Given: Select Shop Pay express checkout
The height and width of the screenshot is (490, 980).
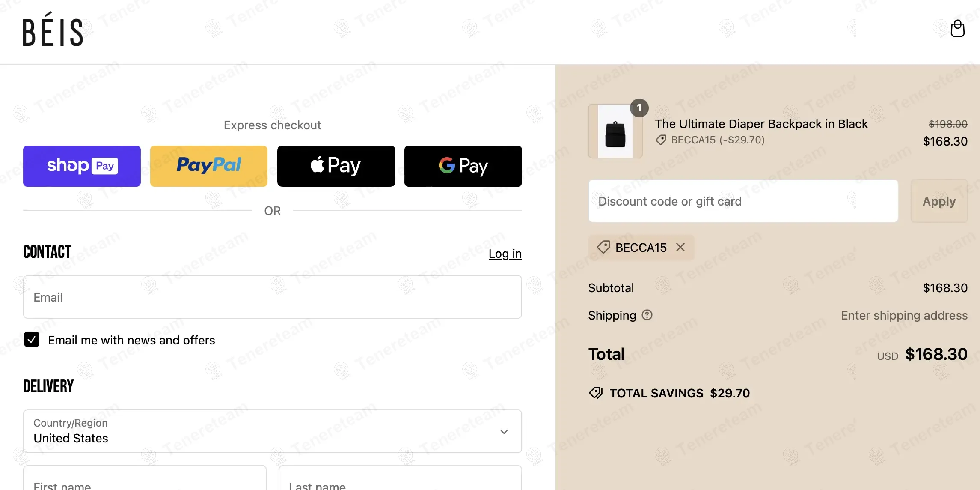Looking at the screenshot, I should click(81, 166).
